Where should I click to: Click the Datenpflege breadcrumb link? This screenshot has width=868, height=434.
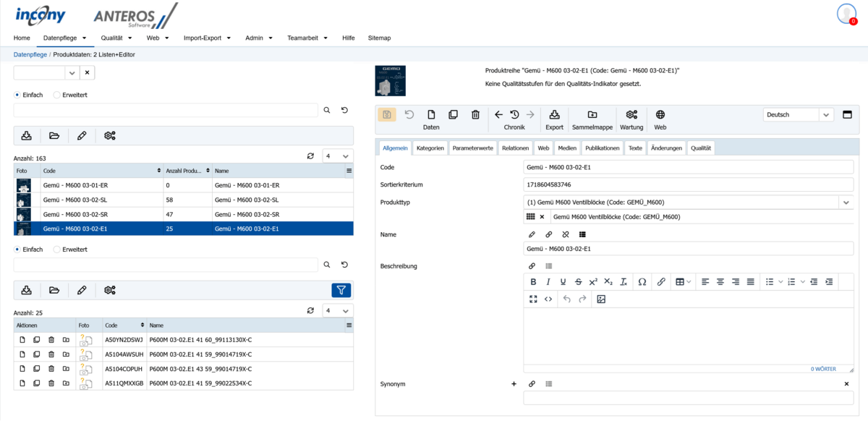click(30, 54)
